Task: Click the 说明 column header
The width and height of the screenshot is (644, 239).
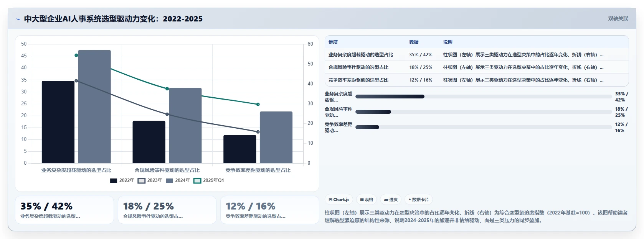Action: coord(448,42)
